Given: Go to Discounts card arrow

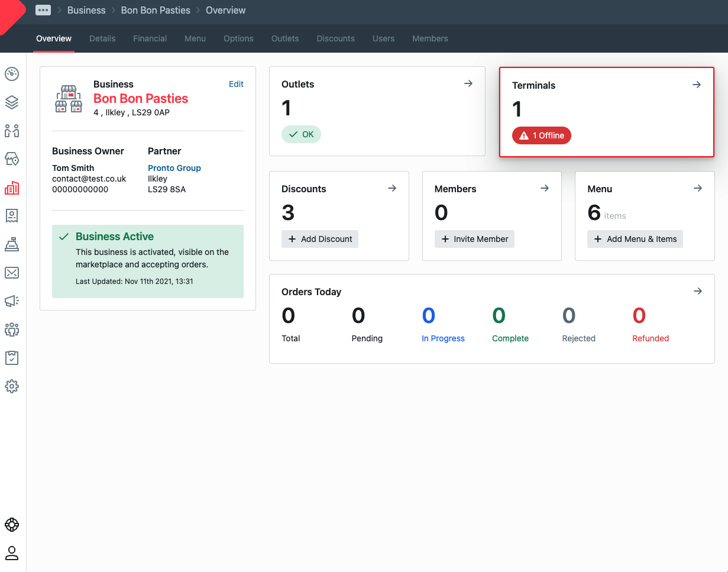Looking at the screenshot, I should [392, 188].
